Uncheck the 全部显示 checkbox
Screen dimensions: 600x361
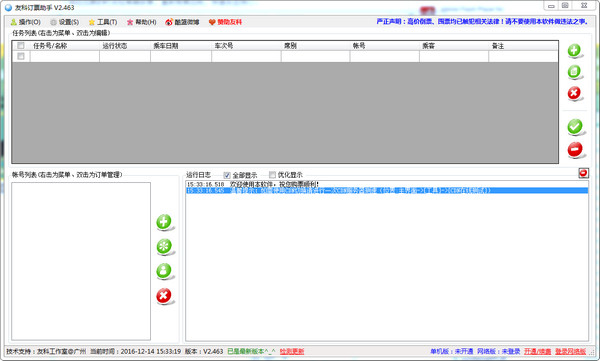[227, 175]
